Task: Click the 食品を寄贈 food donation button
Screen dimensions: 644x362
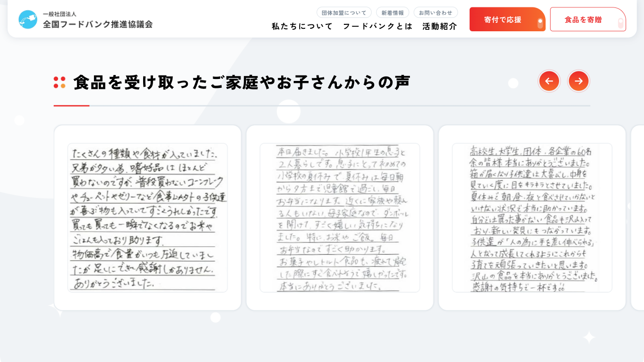Action: (x=588, y=19)
